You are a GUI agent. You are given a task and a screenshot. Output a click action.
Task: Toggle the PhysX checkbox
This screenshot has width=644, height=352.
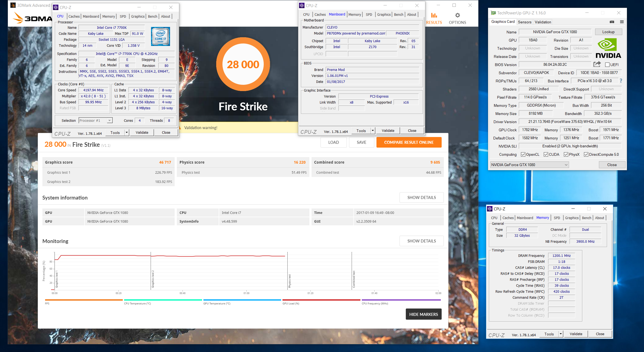[x=566, y=154]
